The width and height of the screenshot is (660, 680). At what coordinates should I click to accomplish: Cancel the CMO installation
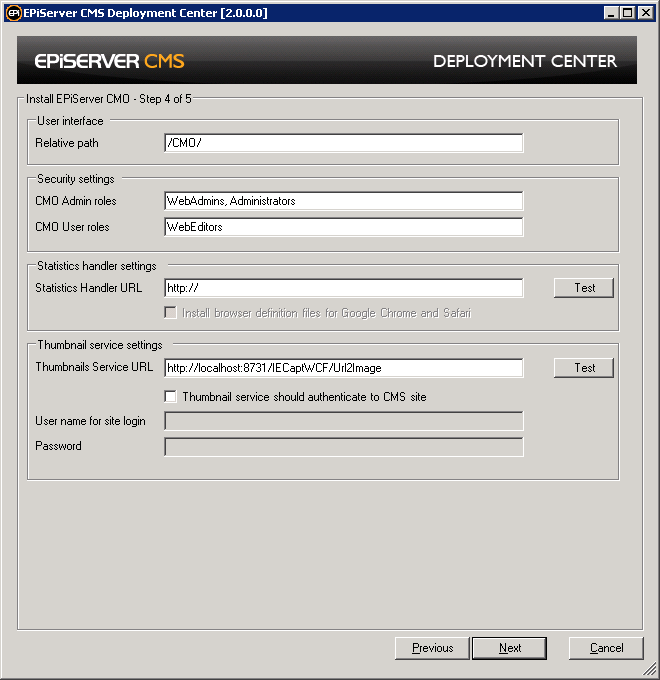click(x=606, y=648)
